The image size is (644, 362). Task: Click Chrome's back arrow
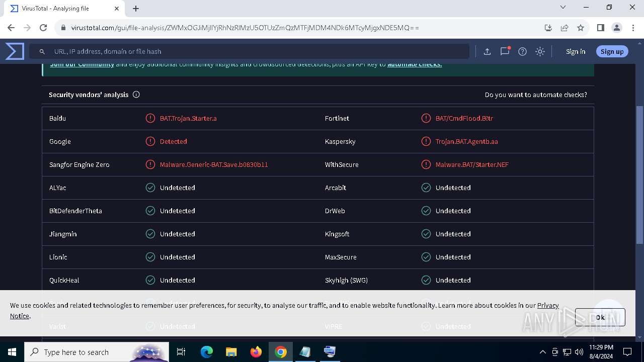click(x=11, y=28)
